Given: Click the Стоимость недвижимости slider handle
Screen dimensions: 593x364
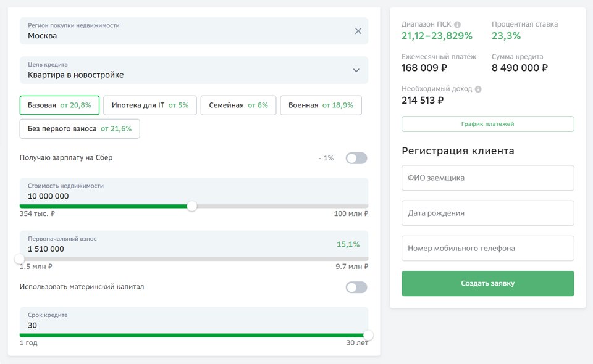Looking at the screenshot, I should [x=192, y=206].
